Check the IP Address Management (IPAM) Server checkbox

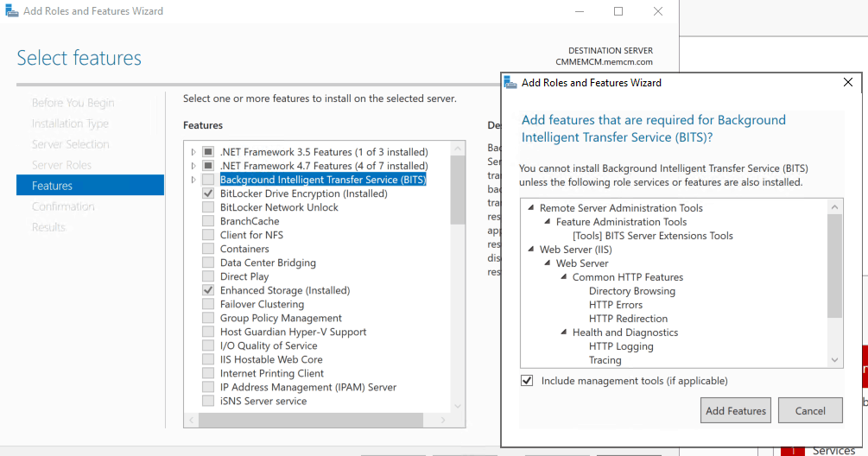[x=208, y=387]
